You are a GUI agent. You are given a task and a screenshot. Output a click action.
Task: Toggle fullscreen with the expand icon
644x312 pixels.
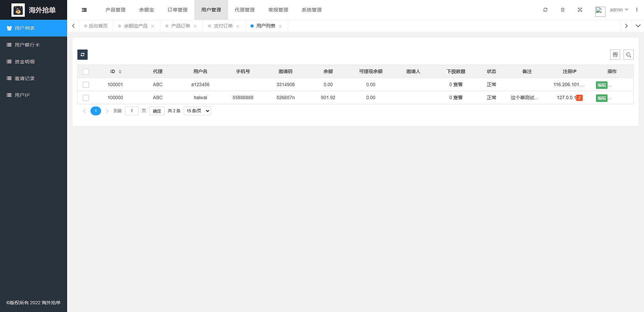pos(580,10)
